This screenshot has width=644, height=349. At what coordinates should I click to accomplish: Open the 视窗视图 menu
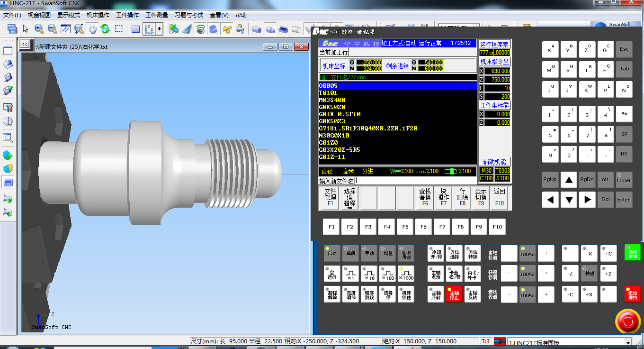[x=39, y=15]
